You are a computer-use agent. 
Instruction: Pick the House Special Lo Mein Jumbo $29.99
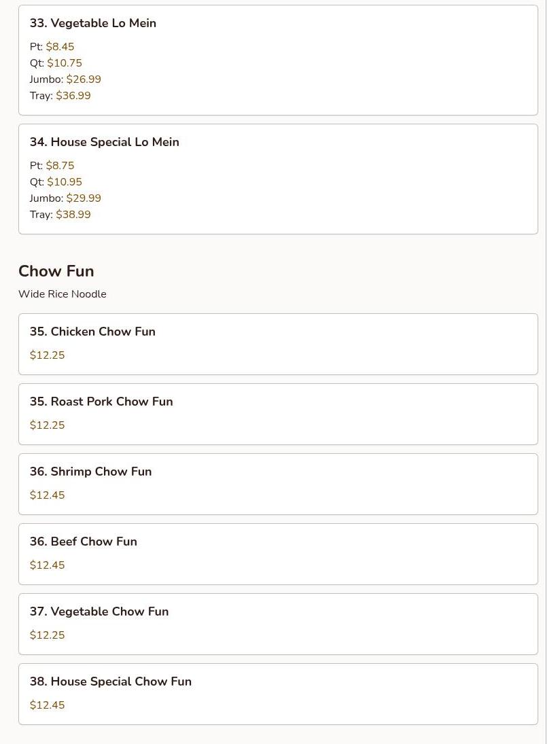coord(84,198)
